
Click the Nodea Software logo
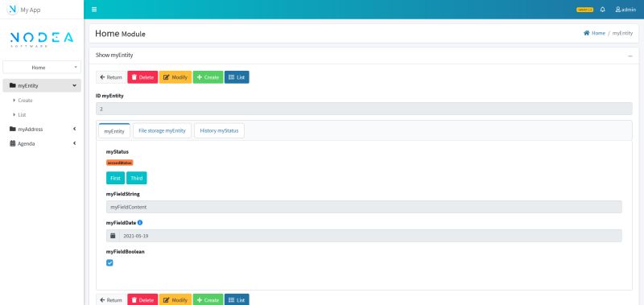point(42,39)
